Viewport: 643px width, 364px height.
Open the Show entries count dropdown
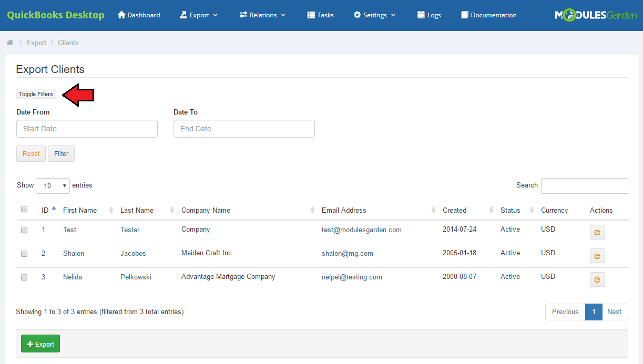pos(53,185)
